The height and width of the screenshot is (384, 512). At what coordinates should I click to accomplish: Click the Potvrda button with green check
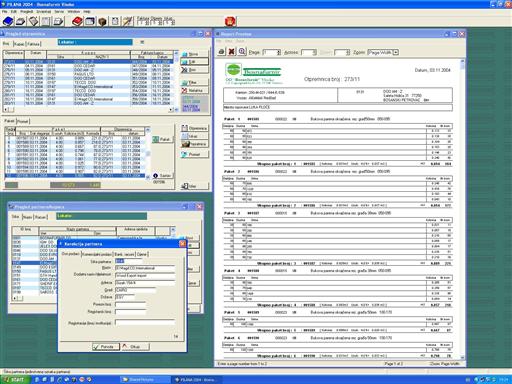[106, 347]
